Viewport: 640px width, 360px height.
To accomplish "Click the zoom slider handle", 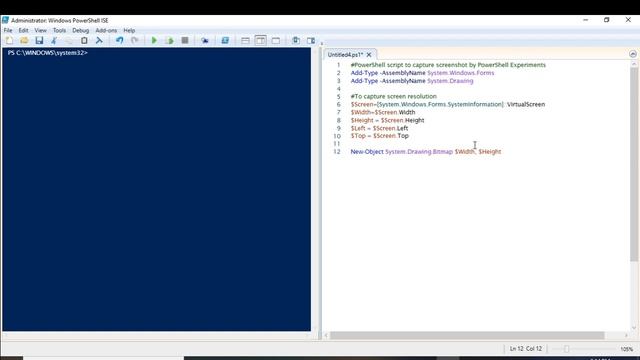I will pos(567,349).
